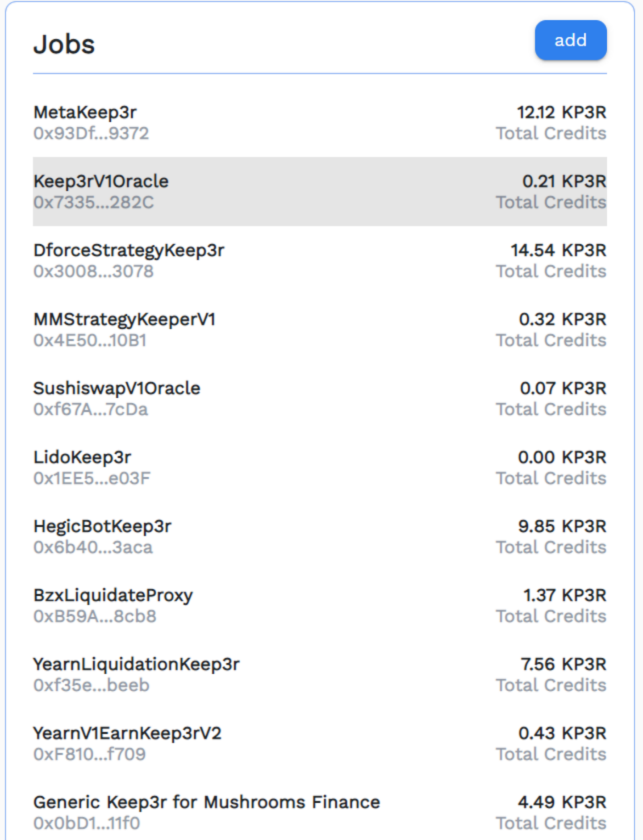Click the 14.54 KP3R credits value
Viewport: 643px width, 840px height.
coord(558,250)
